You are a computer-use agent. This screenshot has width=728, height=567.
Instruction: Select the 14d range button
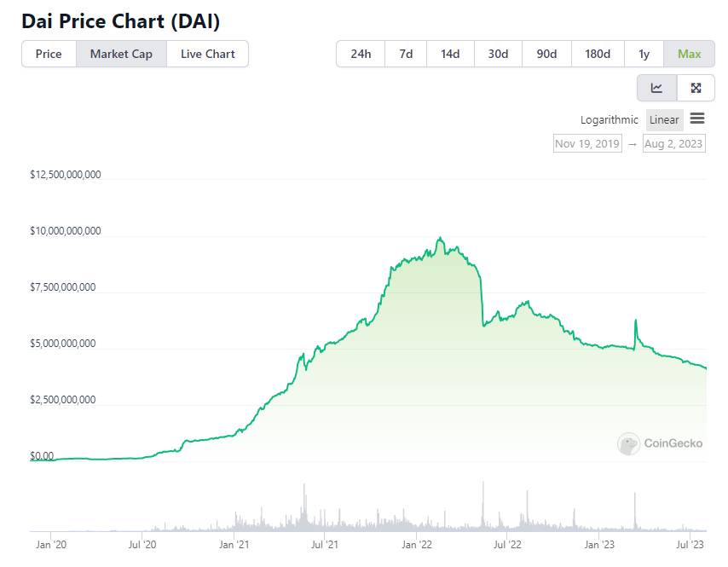450,54
